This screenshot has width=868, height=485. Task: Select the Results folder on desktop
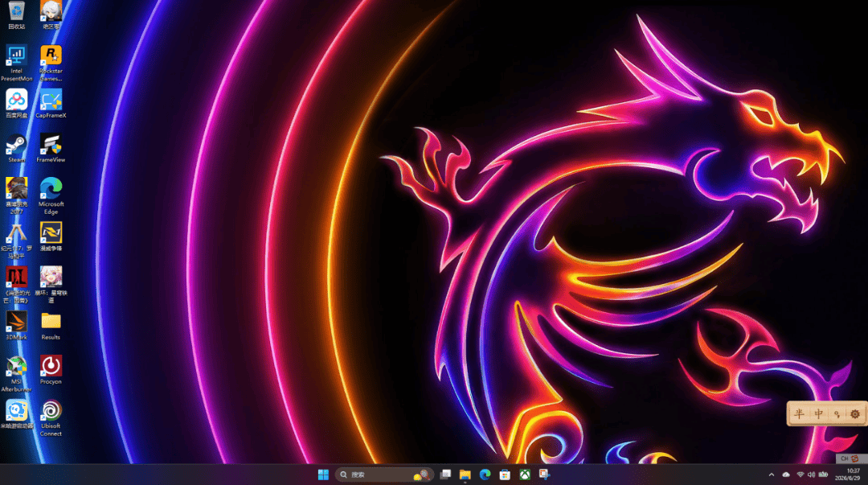pyautogui.click(x=51, y=326)
